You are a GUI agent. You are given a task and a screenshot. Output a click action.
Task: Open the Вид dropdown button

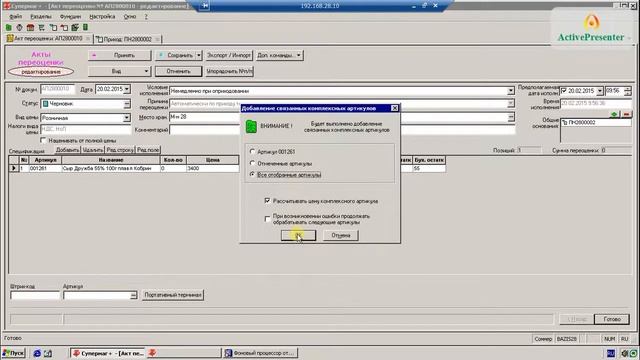click(120, 71)
